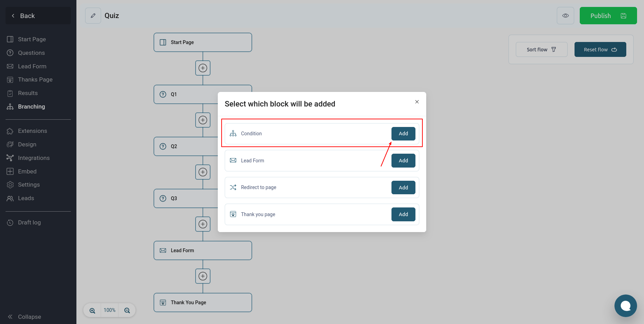Viewport: 644px width, 324px height.
Task: Collapse the sidebar
Action: [24, 317]
